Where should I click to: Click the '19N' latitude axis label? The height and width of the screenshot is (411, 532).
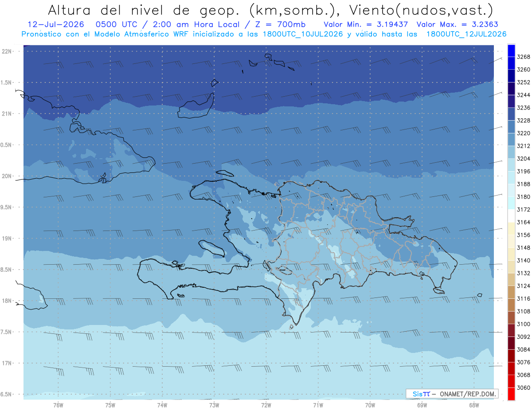coord(7,239)
